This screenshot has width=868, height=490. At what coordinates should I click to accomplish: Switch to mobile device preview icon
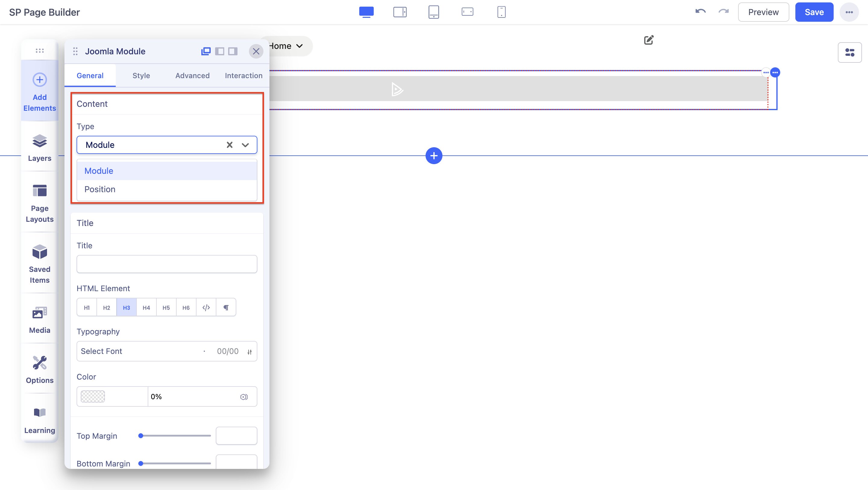pyautogui.click(x=501, y=12)
